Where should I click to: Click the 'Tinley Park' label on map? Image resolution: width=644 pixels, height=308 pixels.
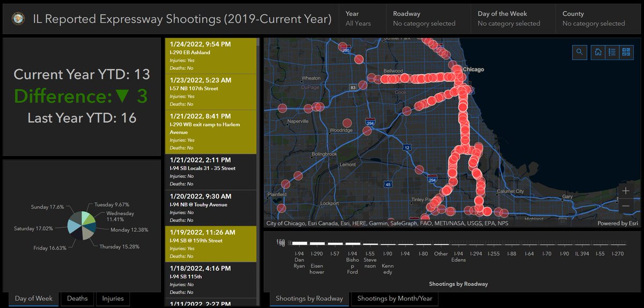pos(422,200)
